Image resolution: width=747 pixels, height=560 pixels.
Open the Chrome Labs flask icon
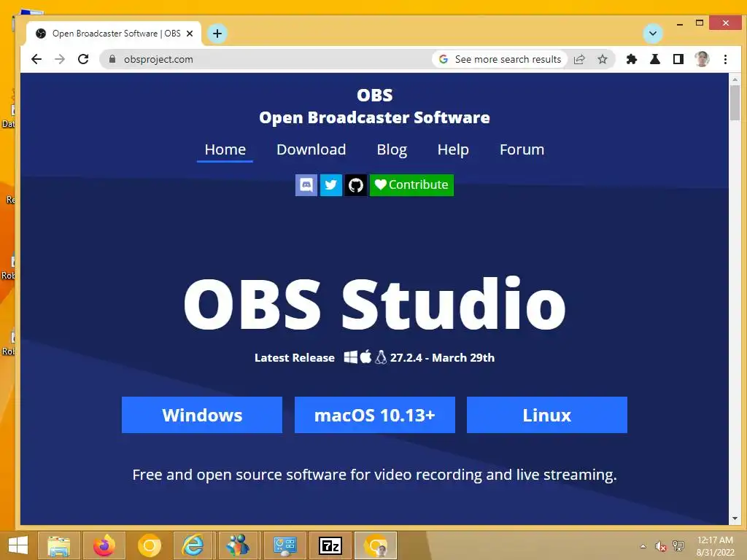tap(655, 59)
